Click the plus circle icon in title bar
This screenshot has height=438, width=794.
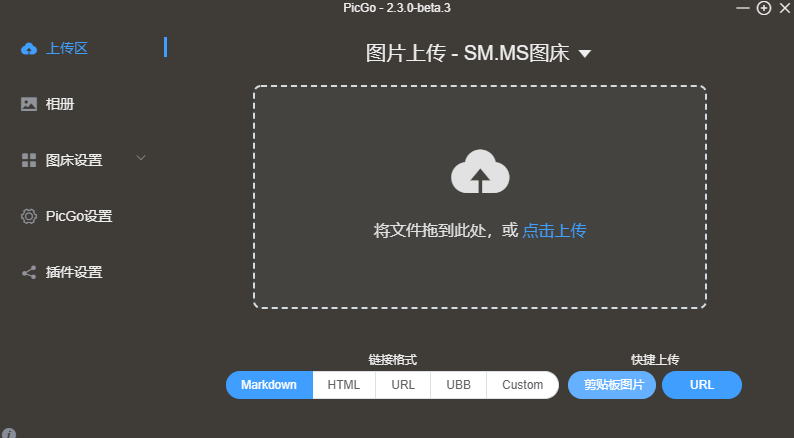764,8
